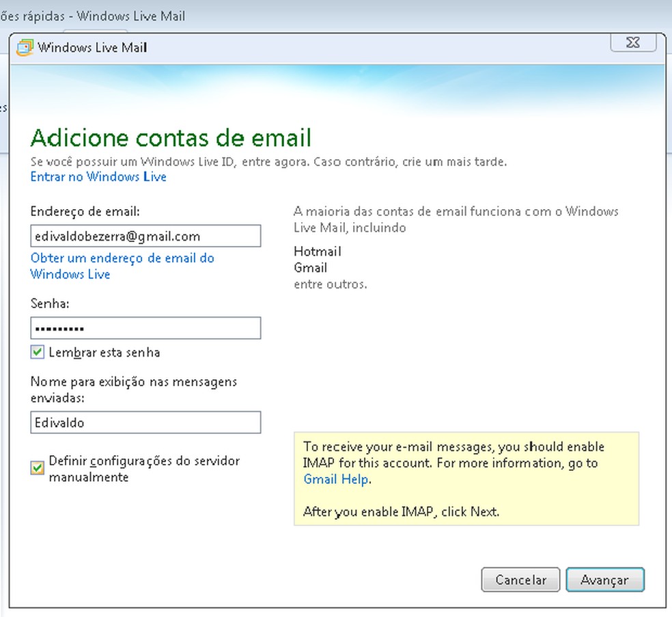
Task: Click the yellow IMAP notice box
Action: pos(466,478)
